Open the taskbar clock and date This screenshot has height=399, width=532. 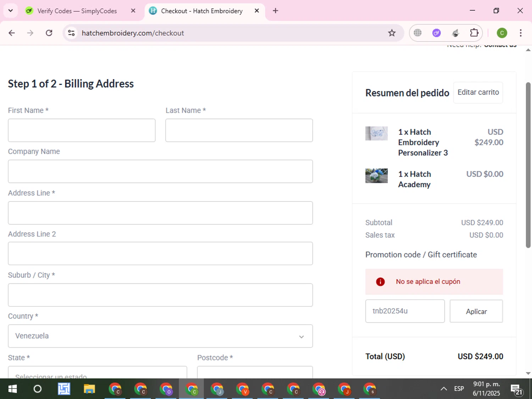(x=486, y=389)
